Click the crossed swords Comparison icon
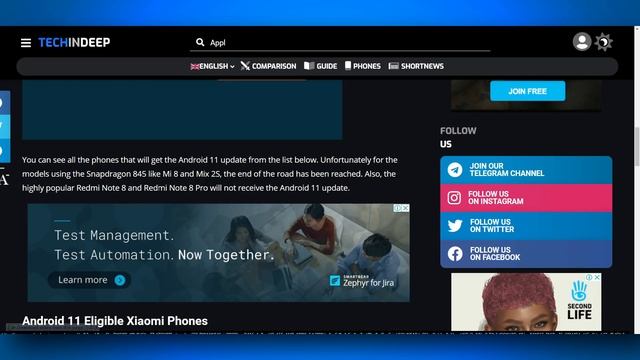640x360 pixels. coord(245,66)
